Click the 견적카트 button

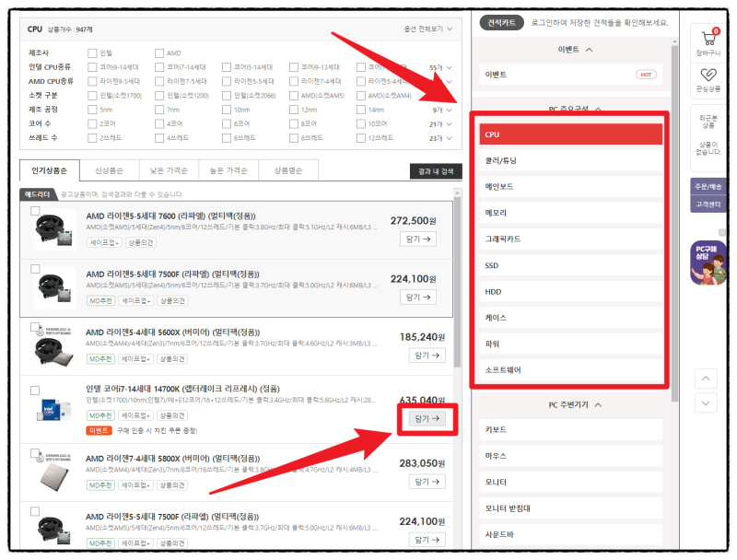pyautogui.click(x=501, y=22)
